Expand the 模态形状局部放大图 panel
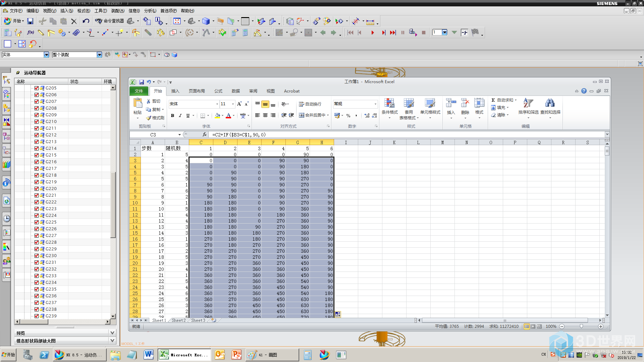Viewport: 644px width, 362px height. (x=112, y=341)
